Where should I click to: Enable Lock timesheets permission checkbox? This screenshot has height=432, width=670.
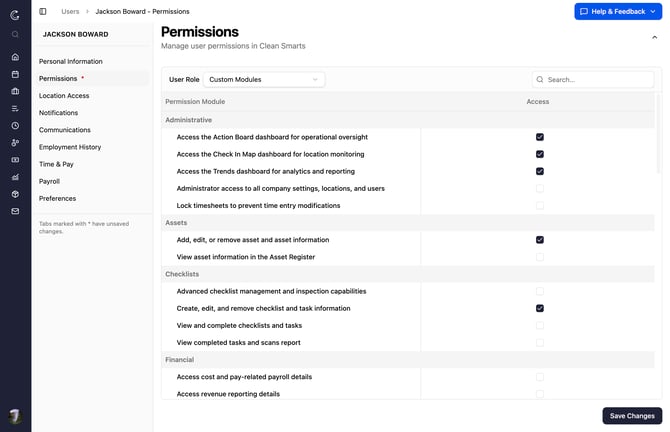[540, 206]
